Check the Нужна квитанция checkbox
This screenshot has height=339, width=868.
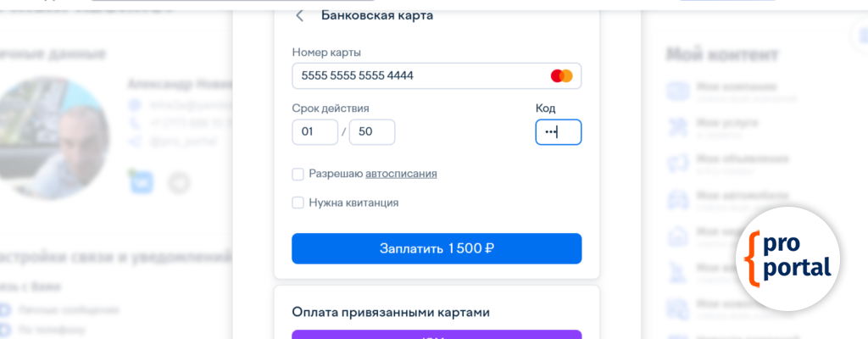pos(298,203)
